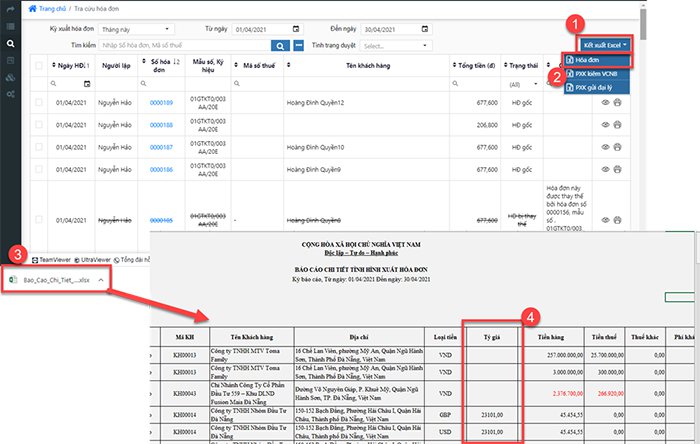Select Excel cell 257.000.000,00
700x444 pixels.
552,355
